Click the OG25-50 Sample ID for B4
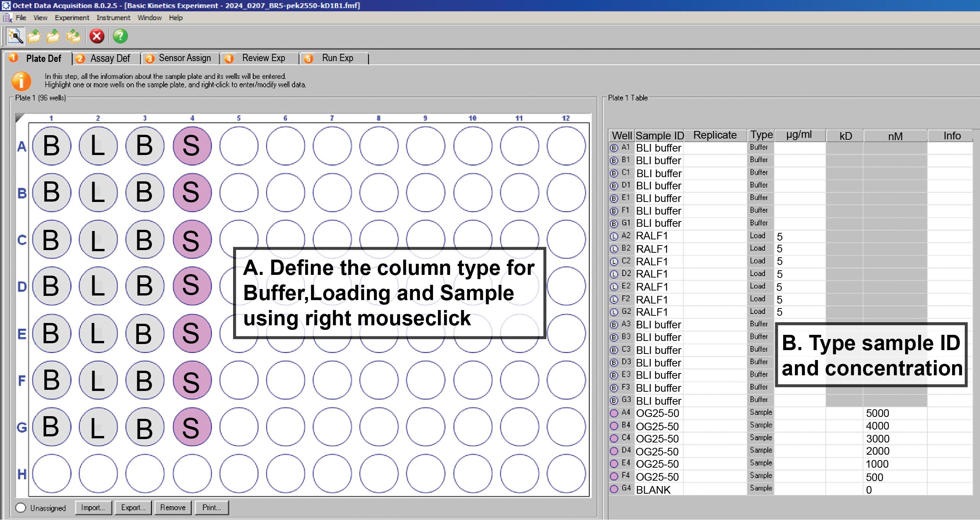Screen dimensions: 980x520 pyautogui.click(x=659, y=426)
